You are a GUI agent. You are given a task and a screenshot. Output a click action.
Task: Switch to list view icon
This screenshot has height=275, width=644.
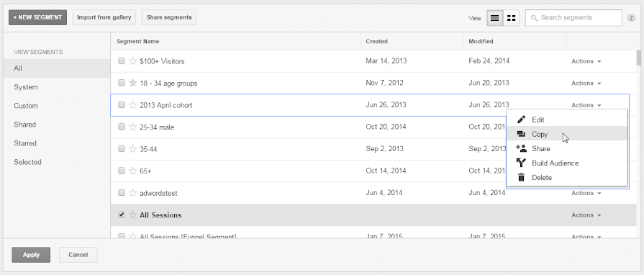[x=495, y=18]
